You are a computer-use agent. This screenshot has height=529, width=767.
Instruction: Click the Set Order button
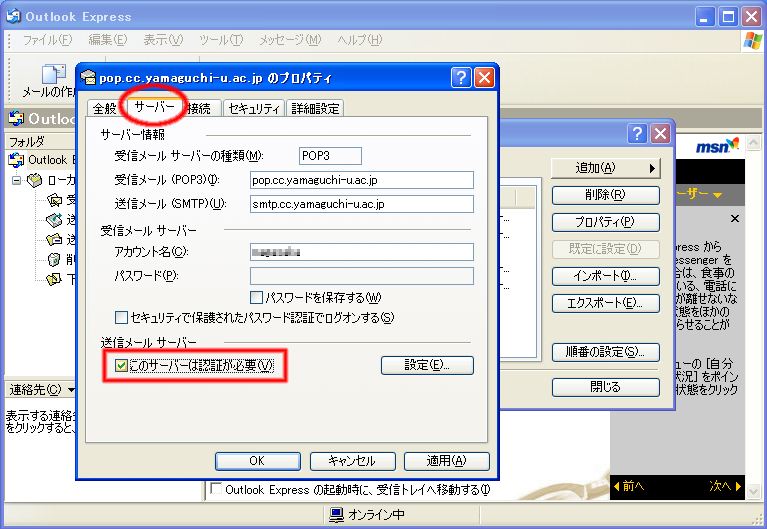pos(606,352)
